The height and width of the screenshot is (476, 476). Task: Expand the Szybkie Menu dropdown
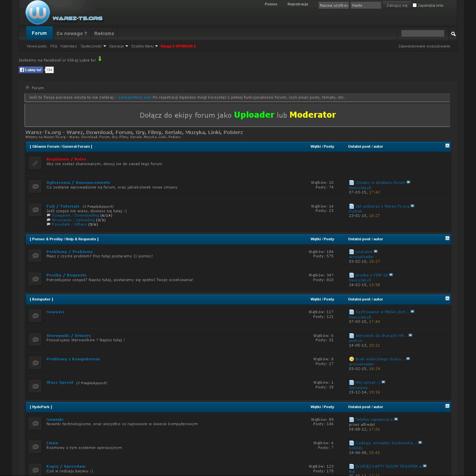(x=144, y=46)
